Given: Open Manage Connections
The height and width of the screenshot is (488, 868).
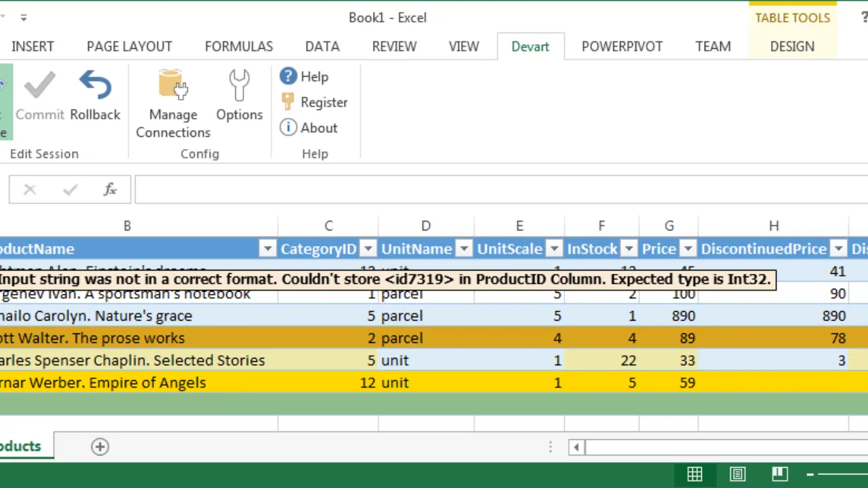Looking at the screenshot, I should point(173,104).
